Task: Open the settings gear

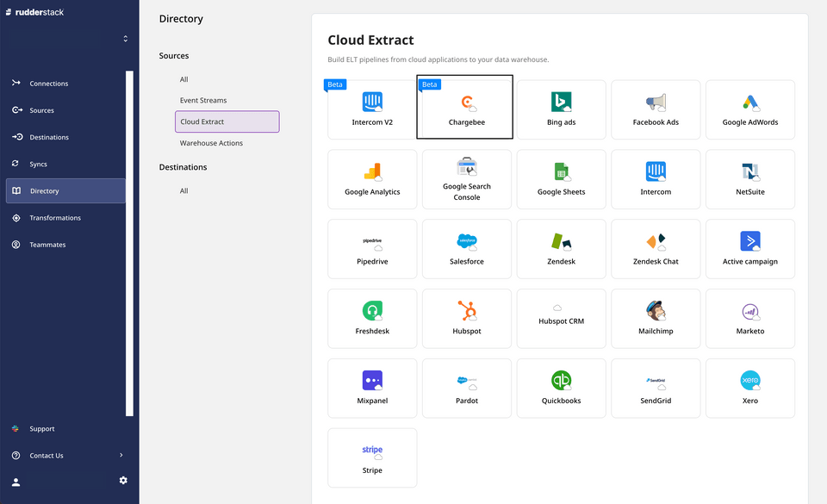Action: click(x=123, y=480)
